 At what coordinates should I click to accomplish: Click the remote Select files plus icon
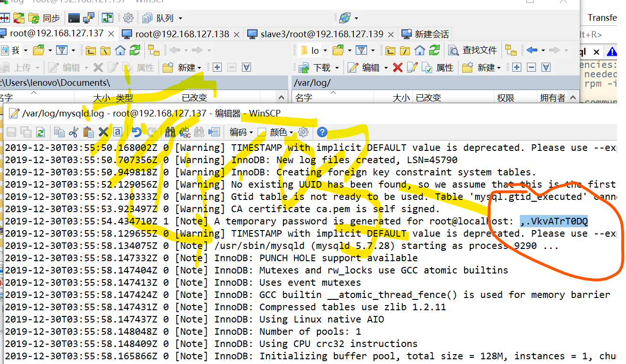point(517,67)
